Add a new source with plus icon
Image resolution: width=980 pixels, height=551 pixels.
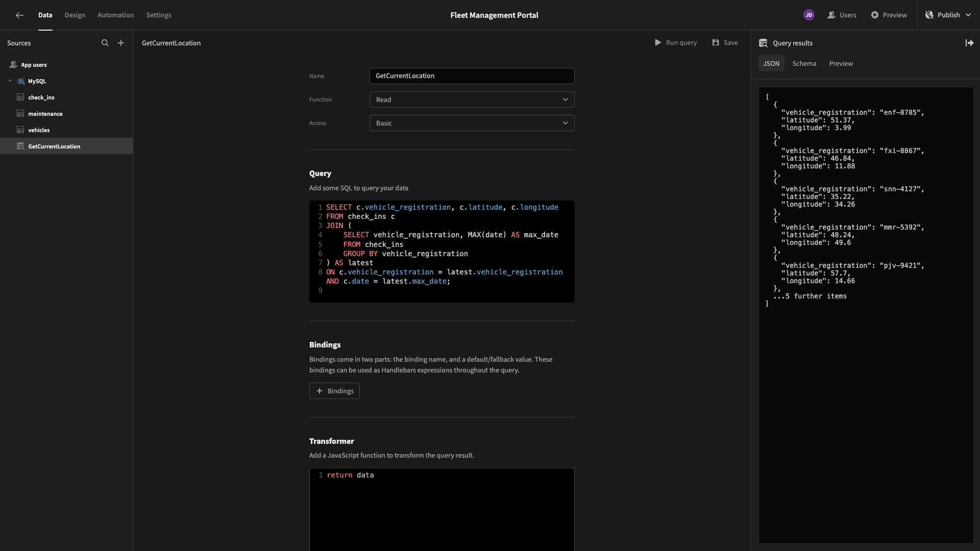[121, 43]
